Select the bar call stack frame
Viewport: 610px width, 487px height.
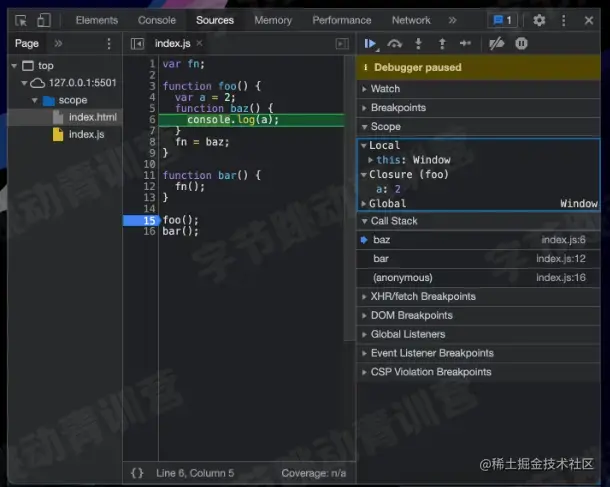click(x=478, y=259)
